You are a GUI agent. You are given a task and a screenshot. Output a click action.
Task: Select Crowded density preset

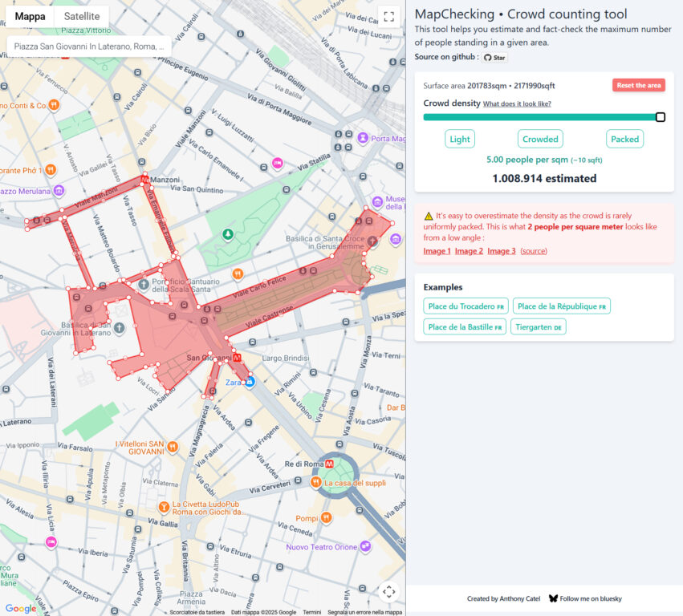(540, 139)
